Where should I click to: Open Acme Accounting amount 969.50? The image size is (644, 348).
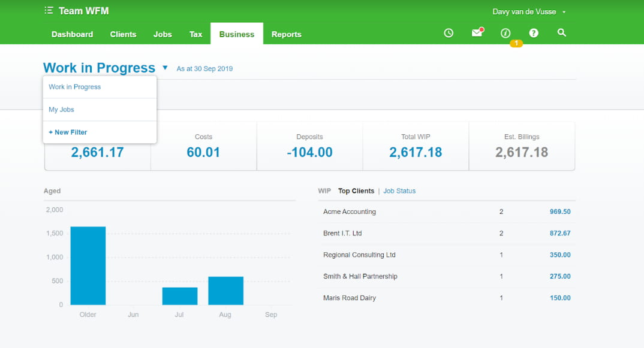pos(559,211)
